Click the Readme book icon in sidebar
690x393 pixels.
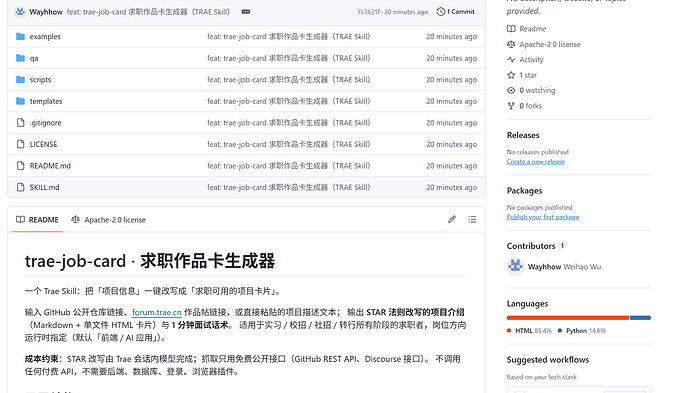(x=511, y=29)
